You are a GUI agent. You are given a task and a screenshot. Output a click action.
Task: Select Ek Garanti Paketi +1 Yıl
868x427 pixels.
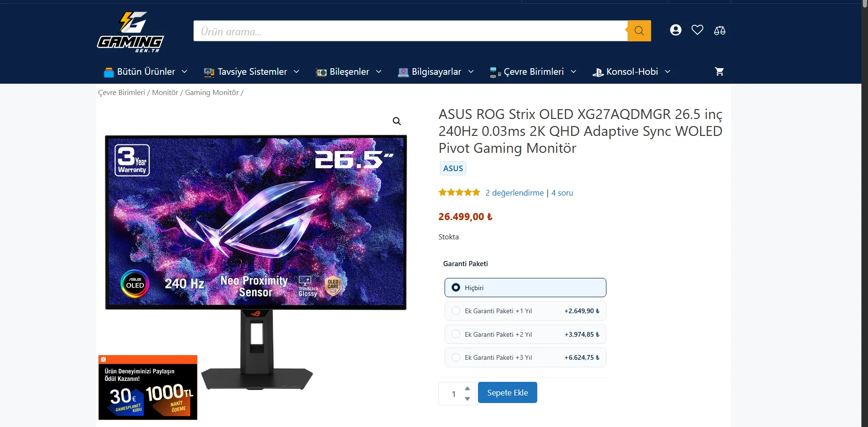[525, 311]
